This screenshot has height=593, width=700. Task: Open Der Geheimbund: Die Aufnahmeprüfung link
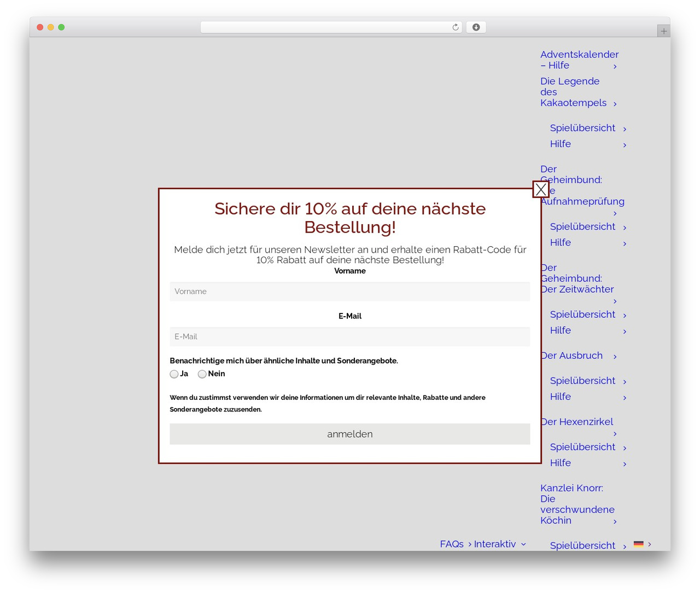click(582, 185)
